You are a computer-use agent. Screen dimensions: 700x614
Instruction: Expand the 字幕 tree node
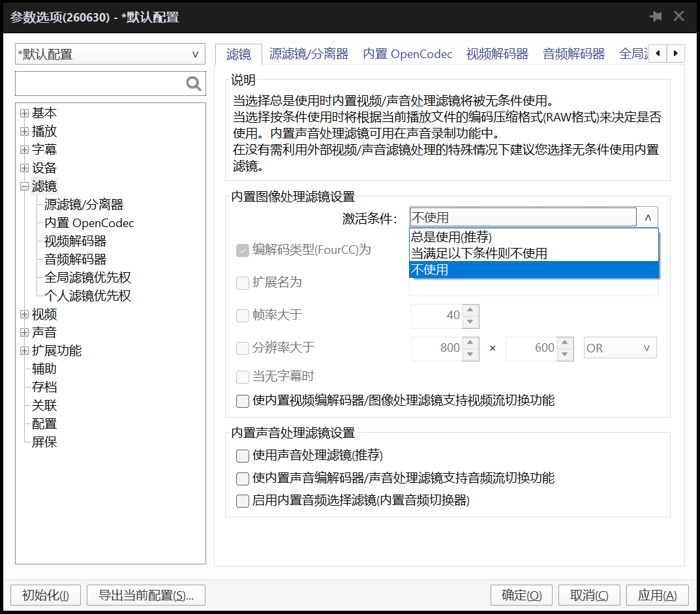[x=25, y=149]
